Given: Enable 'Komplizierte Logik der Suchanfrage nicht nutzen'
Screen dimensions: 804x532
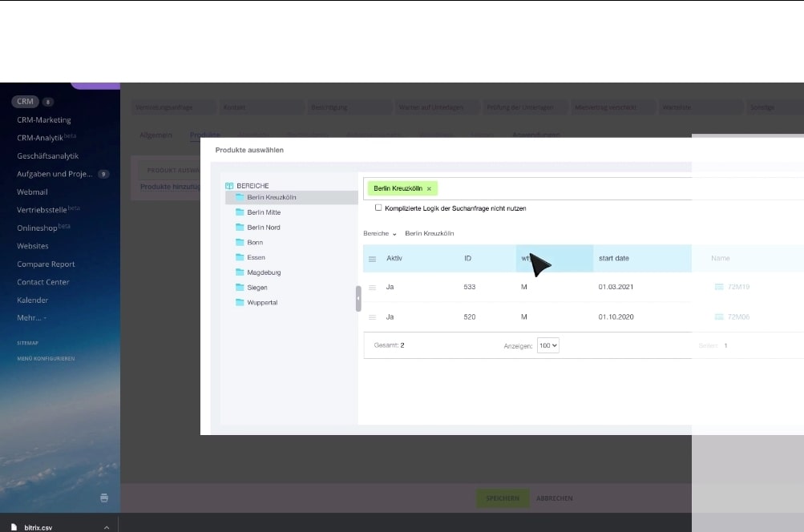Looking at the screenshot, I should (378, 208).
